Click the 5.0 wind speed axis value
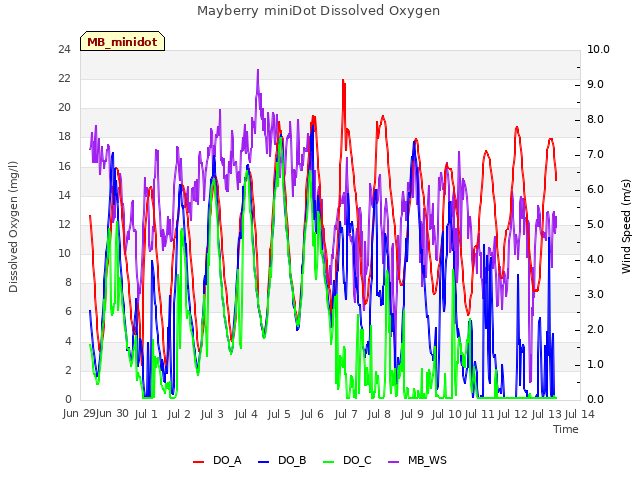Screen dimensions: 640x480 596,225
